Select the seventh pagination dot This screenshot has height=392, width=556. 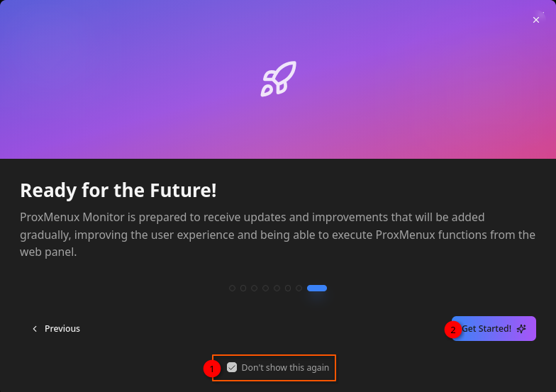[x=299, y=289]
